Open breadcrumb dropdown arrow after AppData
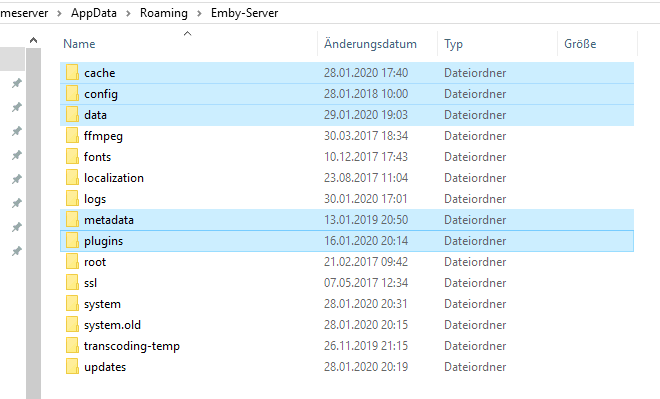Viewport: 660px width, 399px height. [x=128, y=13]
